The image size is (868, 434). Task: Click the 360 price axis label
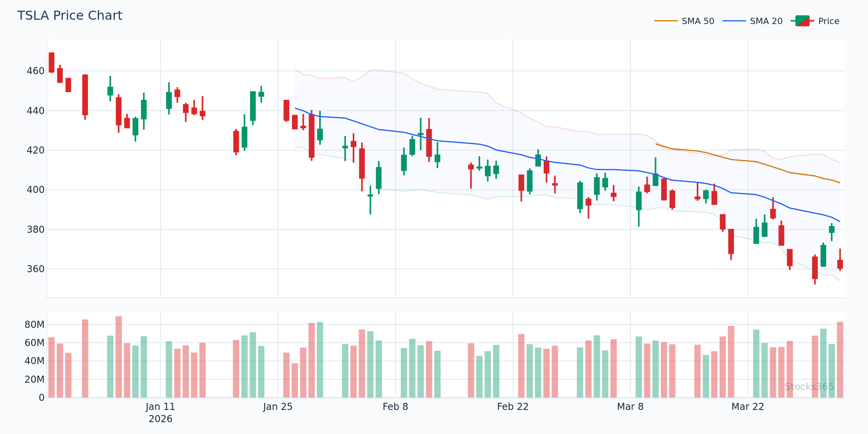(x=36, y=269)
